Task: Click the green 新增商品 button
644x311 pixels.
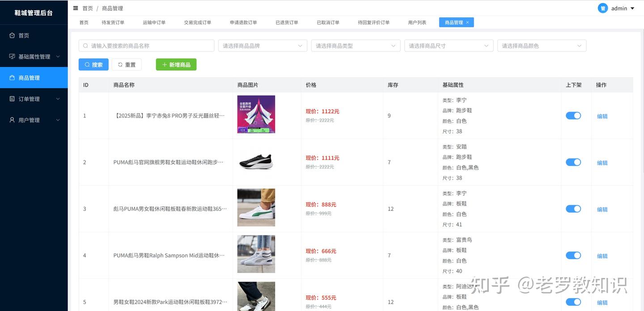Action: click(x=176, y=65)
